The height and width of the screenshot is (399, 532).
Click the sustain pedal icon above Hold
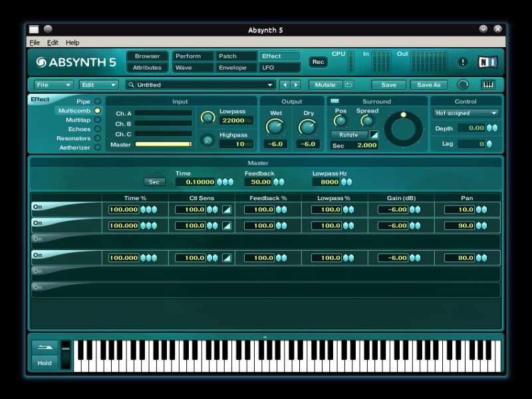pos(45,348)
